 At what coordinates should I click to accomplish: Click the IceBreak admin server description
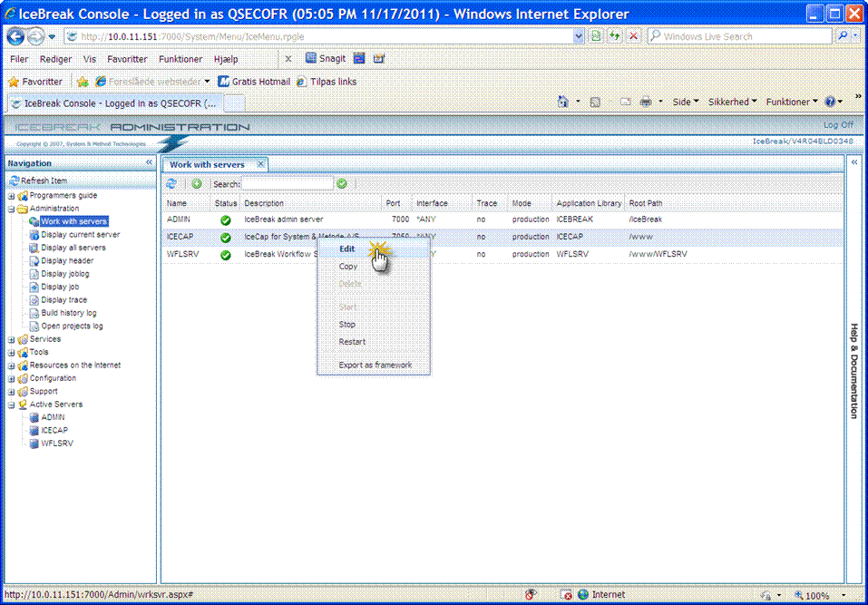point(283,220)
